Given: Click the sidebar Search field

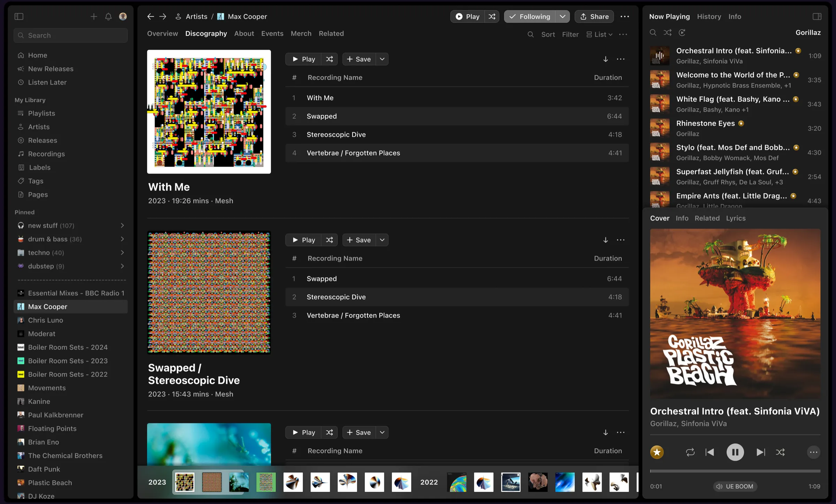Looking at the screenshot, I should (71, 35).
